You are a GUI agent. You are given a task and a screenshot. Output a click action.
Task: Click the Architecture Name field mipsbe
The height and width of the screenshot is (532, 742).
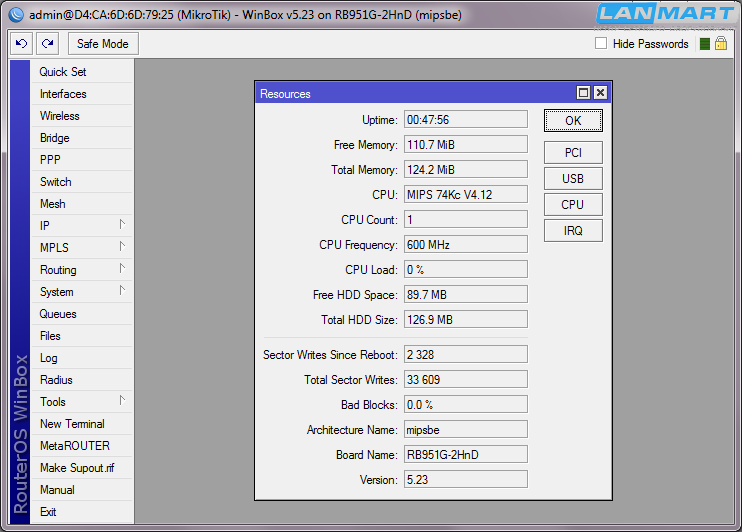click(x=466, y=430)
